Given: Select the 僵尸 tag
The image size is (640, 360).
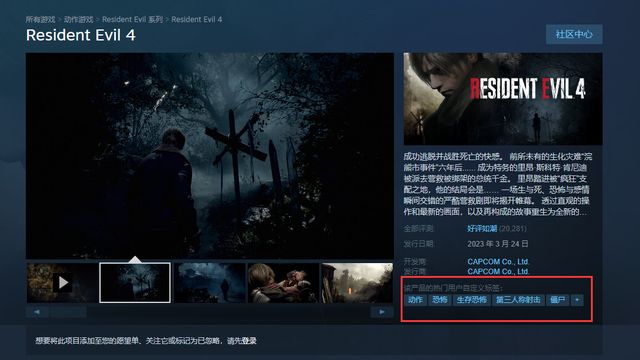Looking at the screenshot, I should pos(558,300).
